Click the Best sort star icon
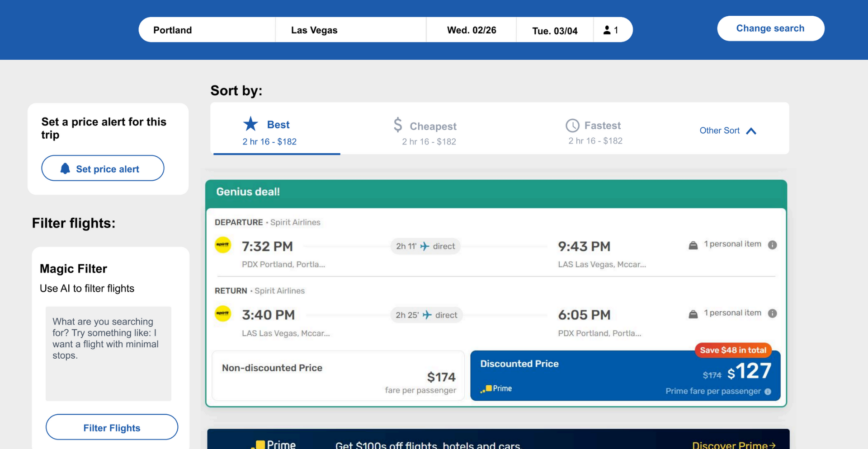The height and width of the screenshot is (449, 868). (x=250, y=124)
